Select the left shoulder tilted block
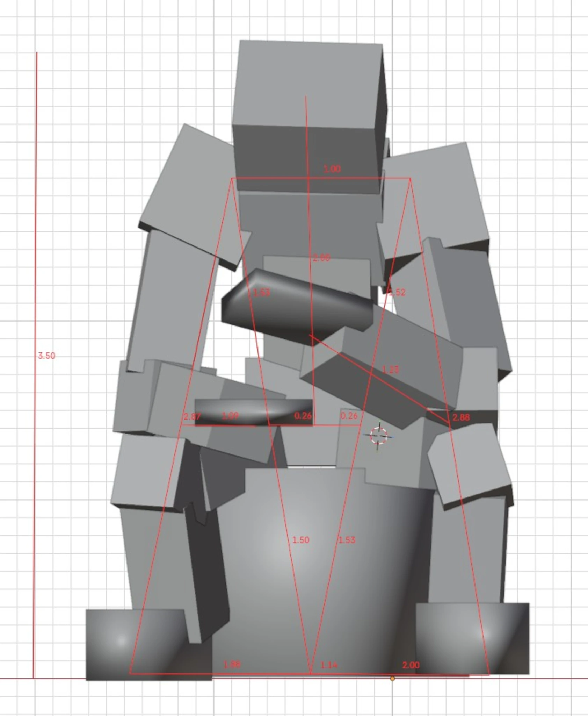This screenshot has width=588, height=716. click(x=194, y=198)
